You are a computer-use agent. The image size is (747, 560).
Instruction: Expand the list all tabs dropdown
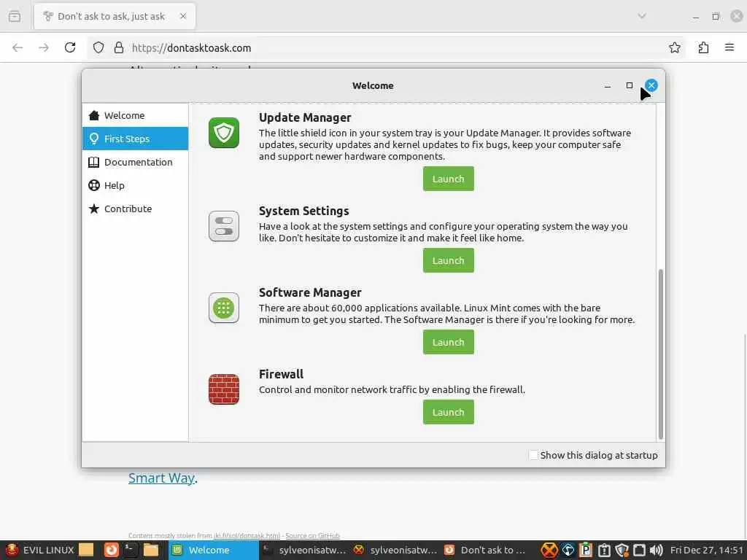(x=642, y=16)
